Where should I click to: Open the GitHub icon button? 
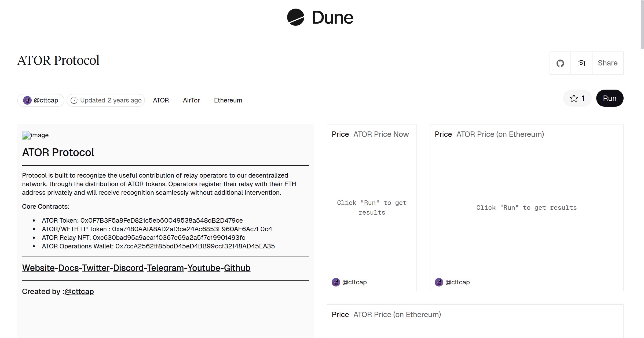(560, 63)
